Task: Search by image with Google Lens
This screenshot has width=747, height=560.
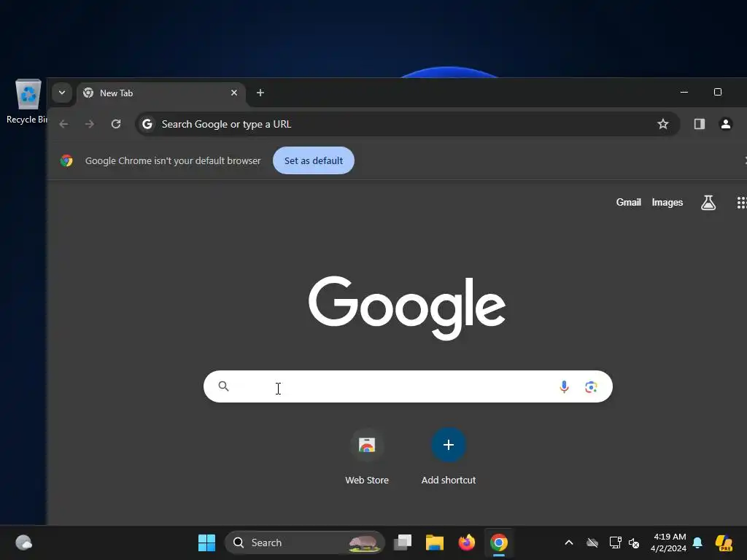Action: [591, 386]
